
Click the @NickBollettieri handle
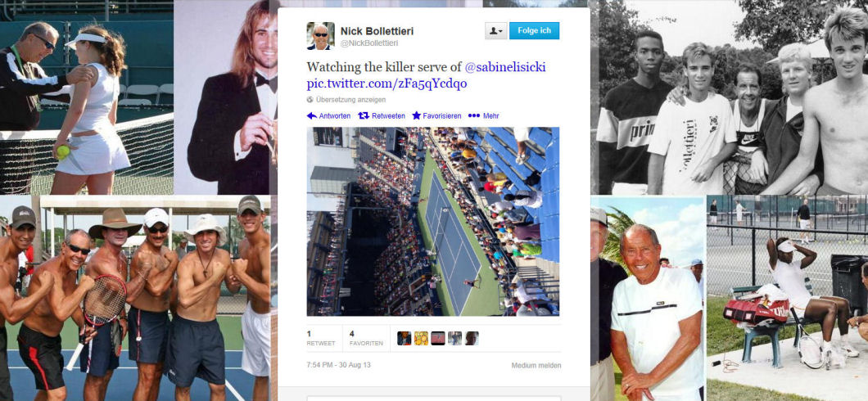click(x=369, y=43)
